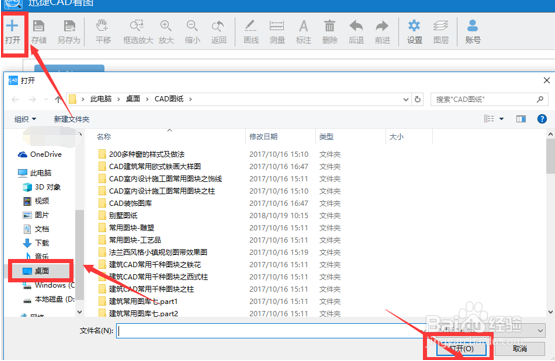Click the 前进 redo arrow
The width and height of the screenshot is (555, 361).
(382, 32)
